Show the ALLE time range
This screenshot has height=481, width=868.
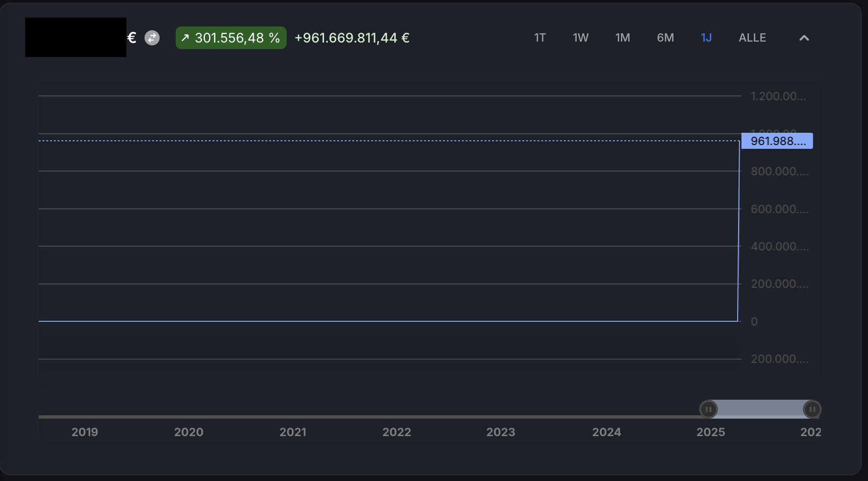pyautogui.click(x=752, y=38)
